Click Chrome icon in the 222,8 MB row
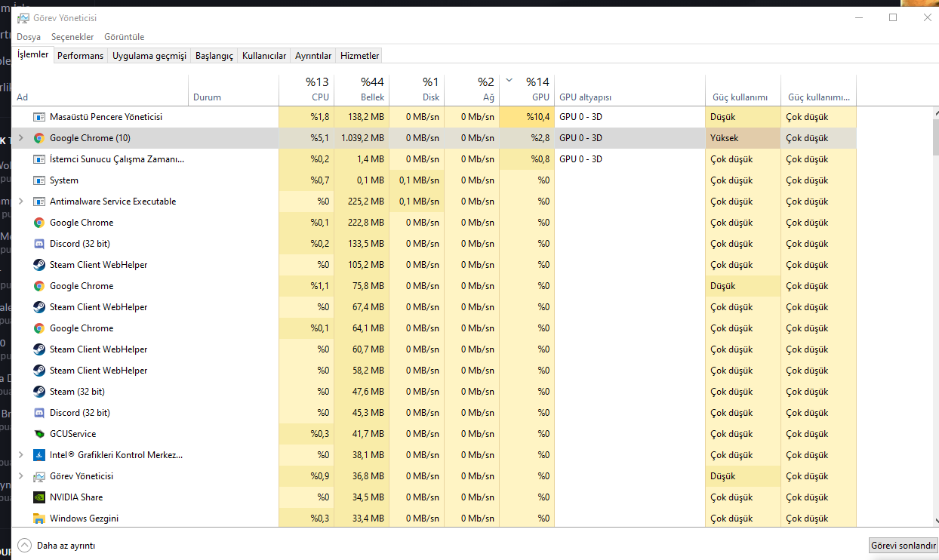Image resolution: width=939 pixels, height=560 pixels. [39, 223]
